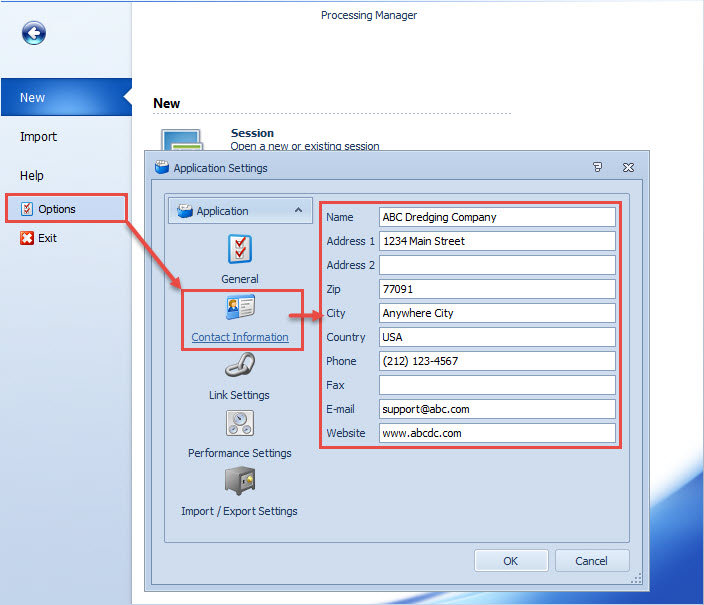The height and width of the screenshot is (605, 704).
Task: Click the Session monitor icon
Action: point(182,140)
